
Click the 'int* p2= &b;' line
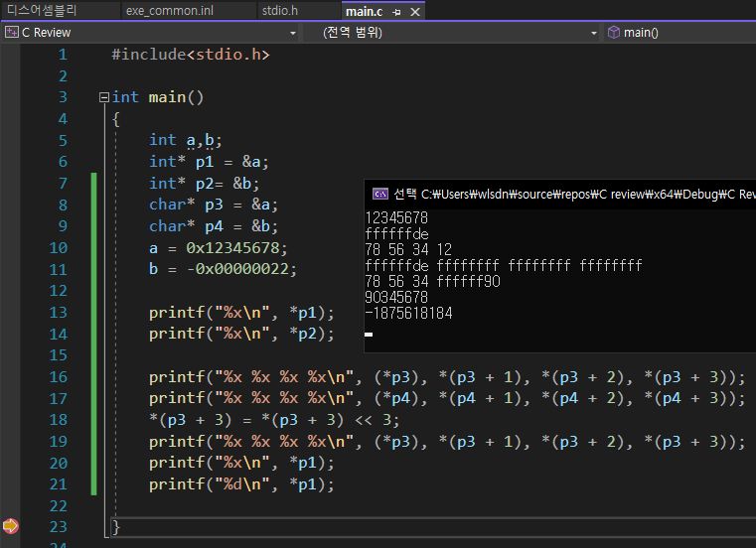[x=205, y=184]
